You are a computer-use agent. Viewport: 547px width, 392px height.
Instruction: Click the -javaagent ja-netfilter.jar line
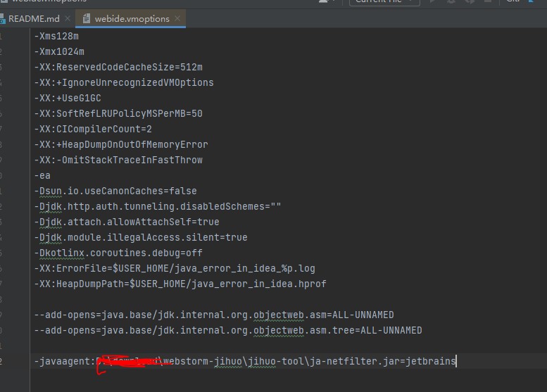click(245, 361)
